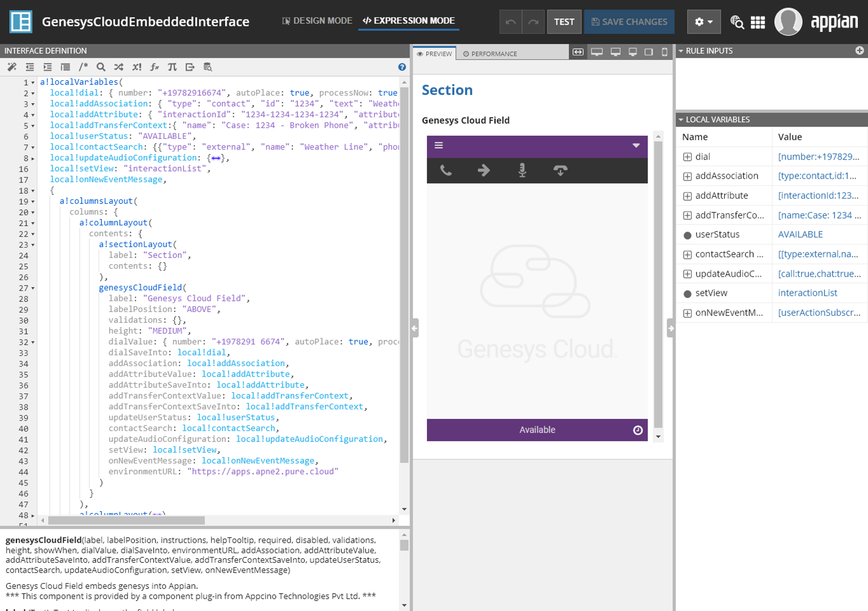
Task: Click the save as rule export icon
Action: tap(190, 67)
